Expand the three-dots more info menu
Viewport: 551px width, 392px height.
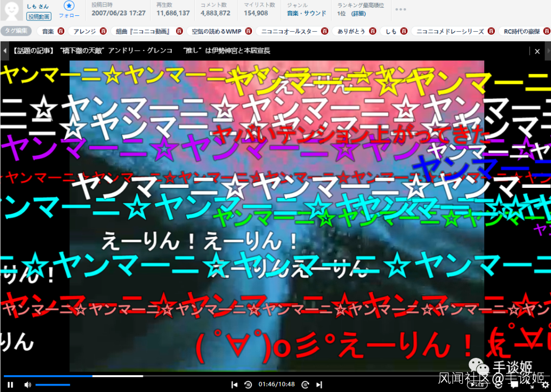tap(400, 9)
